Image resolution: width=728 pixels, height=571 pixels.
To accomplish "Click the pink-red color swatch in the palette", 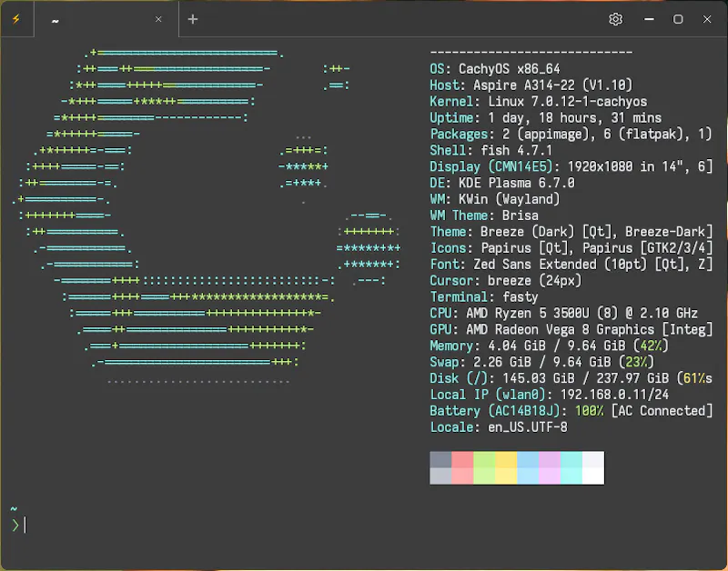I will click(x=462, y=467).
